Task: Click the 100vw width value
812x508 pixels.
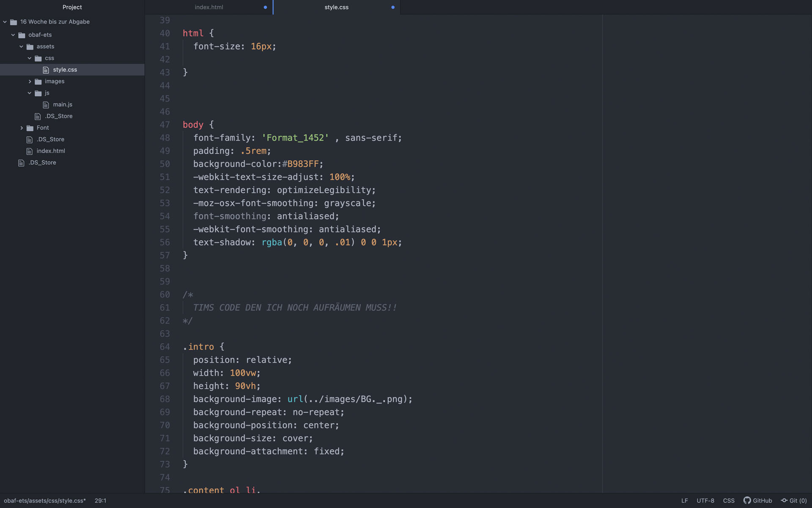Action: (243, 373)
